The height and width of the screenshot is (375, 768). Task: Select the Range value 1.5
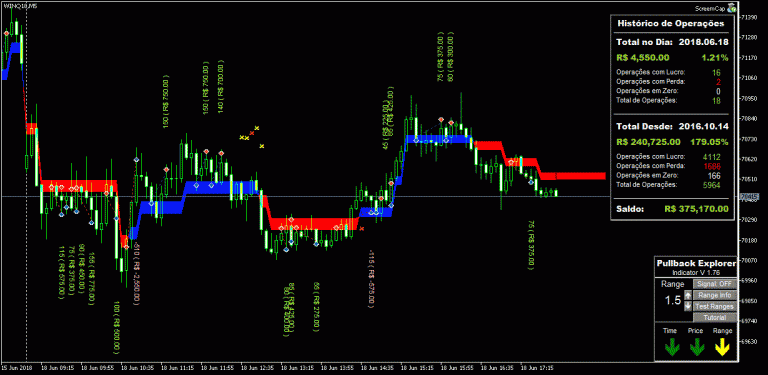pos(672,301)
